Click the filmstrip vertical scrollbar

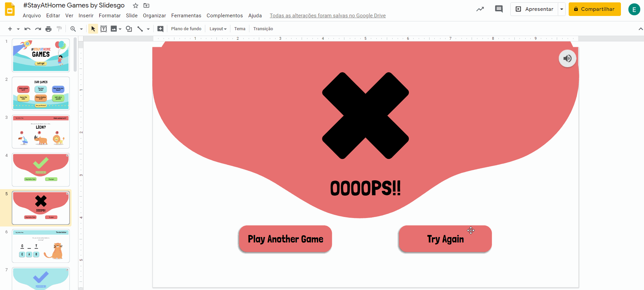click(x=75, y=54)
